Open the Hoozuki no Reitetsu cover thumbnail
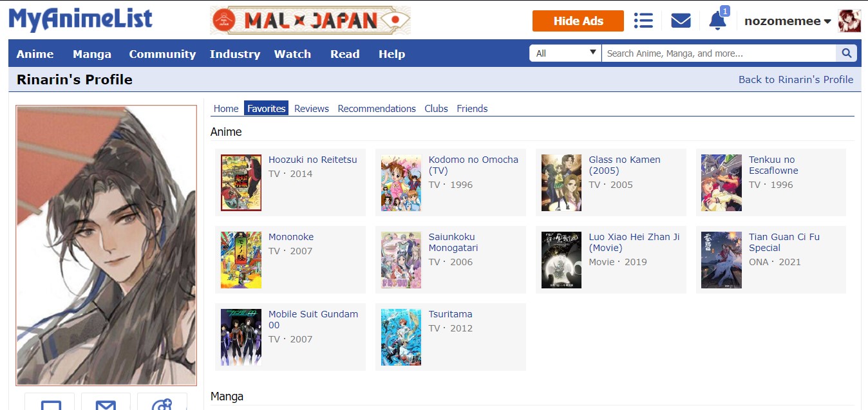Screen dimensions: 868x410 (241, 183)
